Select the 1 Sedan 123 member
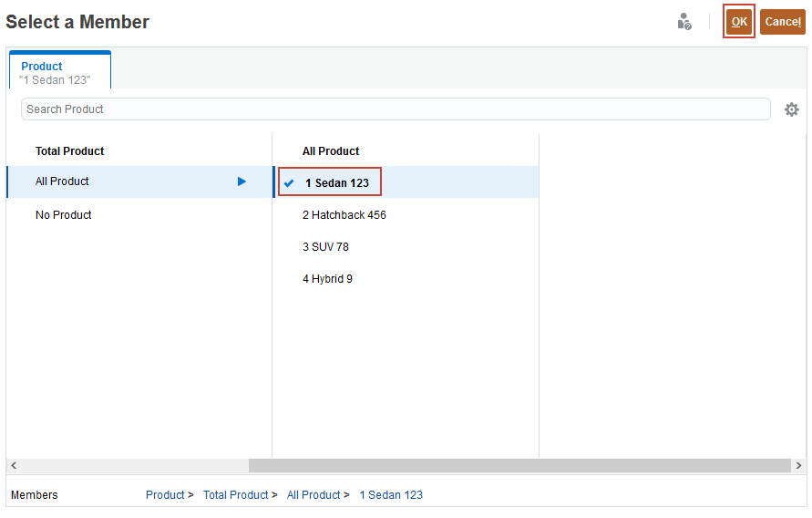This screenshot has height=518, width=812. tap(336, 183)
